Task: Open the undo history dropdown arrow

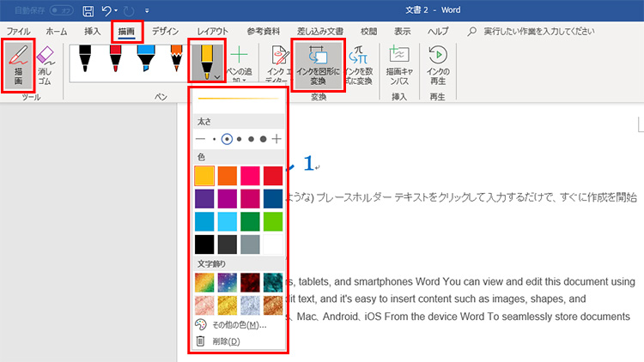Action: tap(116, 12)
